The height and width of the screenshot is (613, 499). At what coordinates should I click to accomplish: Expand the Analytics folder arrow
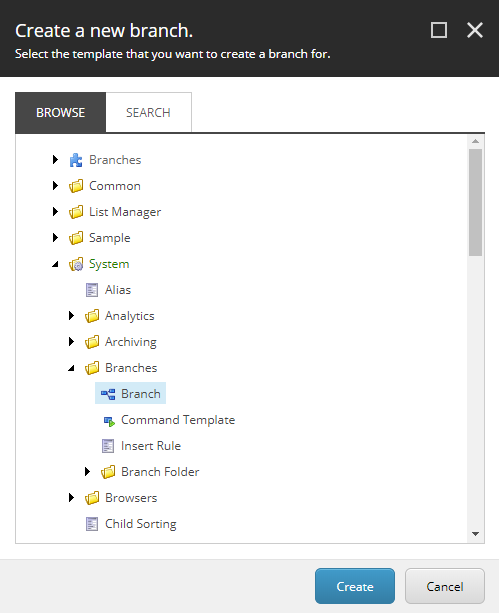71,315
